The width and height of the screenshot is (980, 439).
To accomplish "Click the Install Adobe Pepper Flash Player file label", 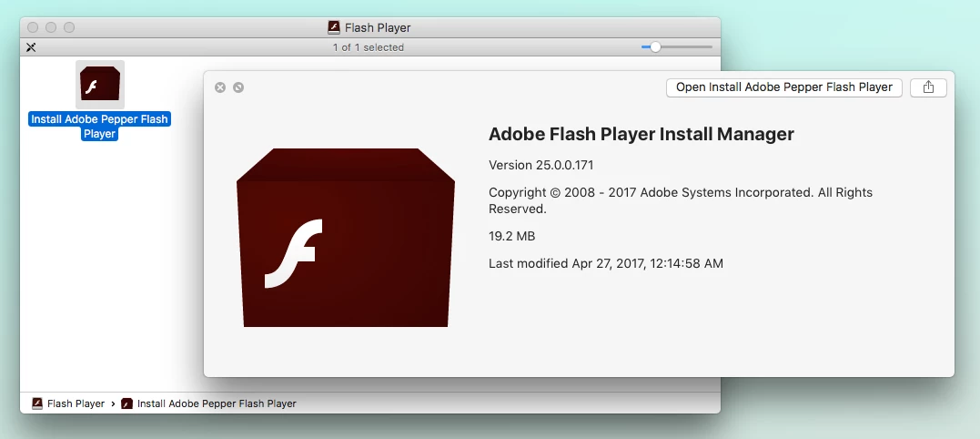I will click(x=99, y=127).
